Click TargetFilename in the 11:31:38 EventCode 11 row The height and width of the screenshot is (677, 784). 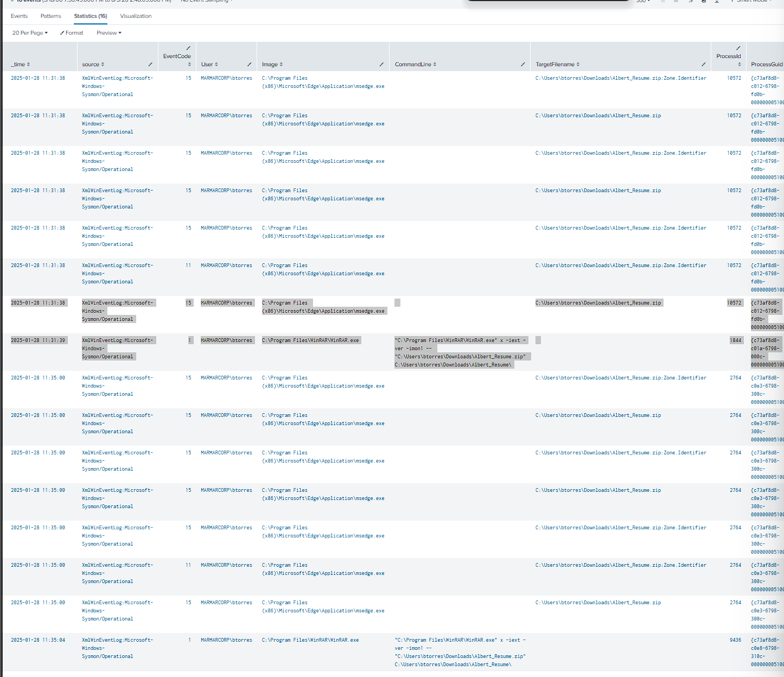621,265
